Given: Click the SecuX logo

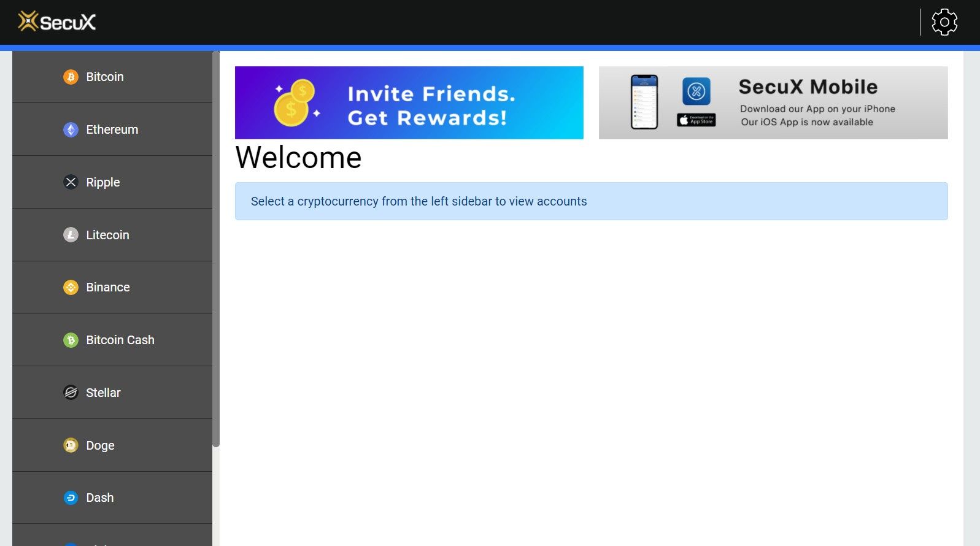Looking at the screenshot, I should coord(57,21).
